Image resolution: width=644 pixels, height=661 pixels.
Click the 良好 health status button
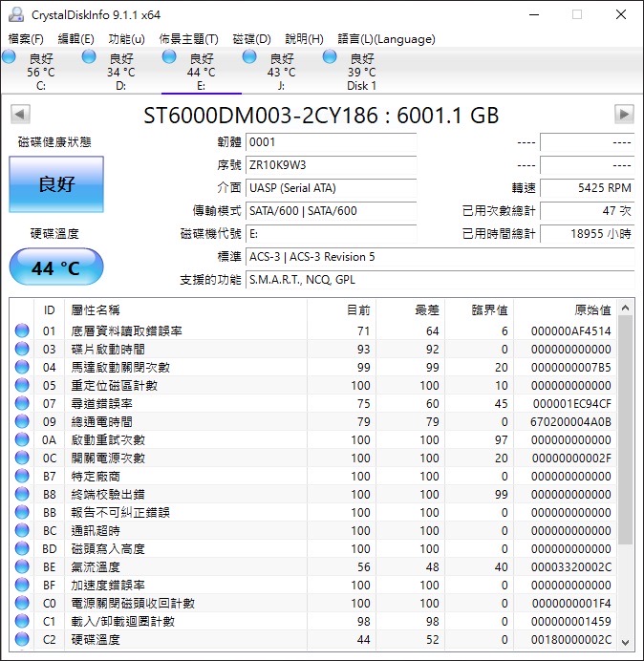[x=56, y=184]
